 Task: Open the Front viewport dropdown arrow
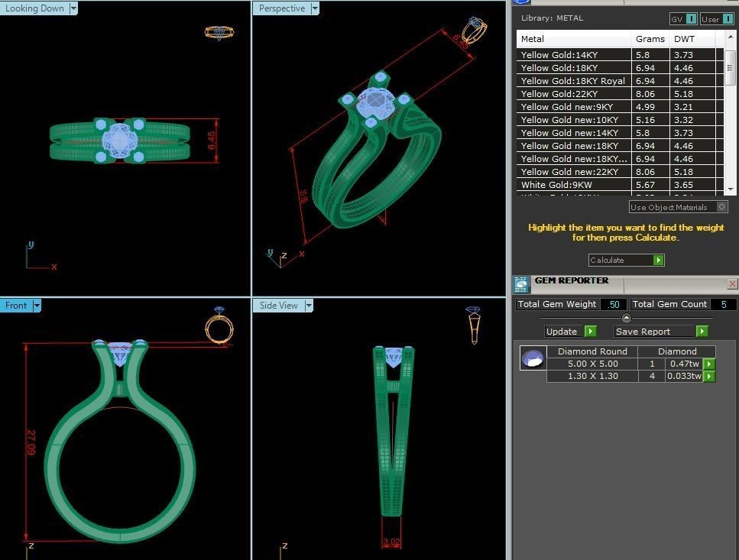click(x=37, y=305)
